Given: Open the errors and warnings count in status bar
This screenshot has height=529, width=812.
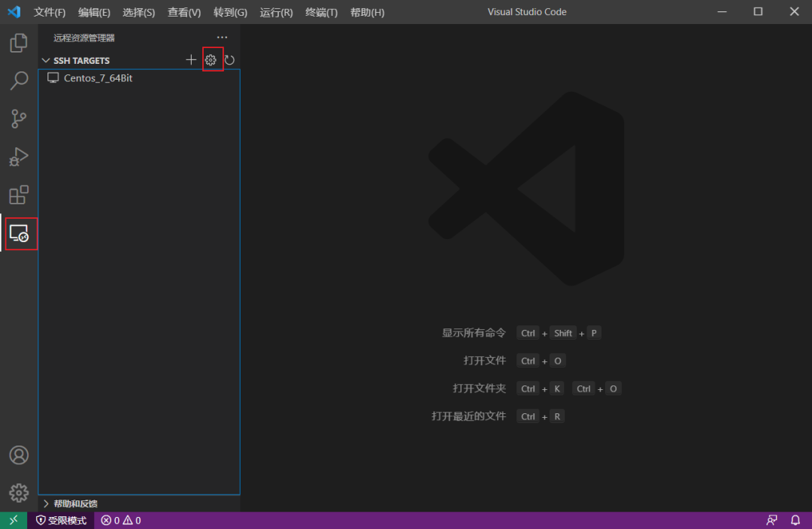Looking at the screenshot, I should point(121,520).
